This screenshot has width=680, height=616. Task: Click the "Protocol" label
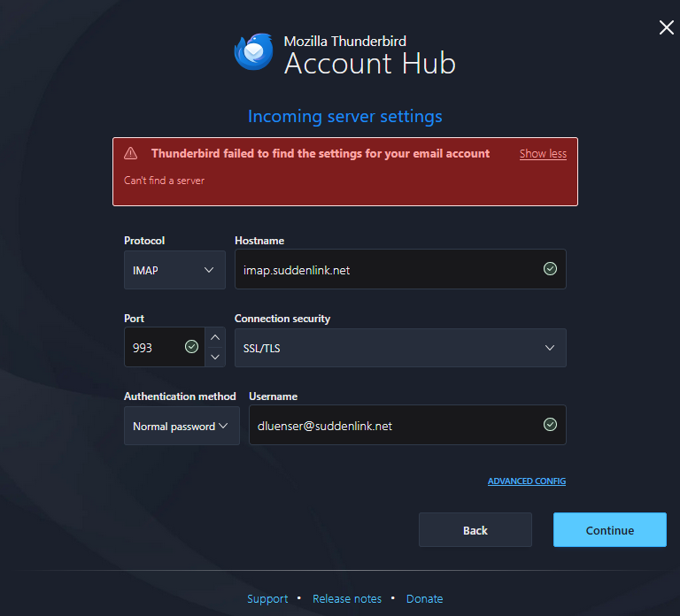point(144,241)
